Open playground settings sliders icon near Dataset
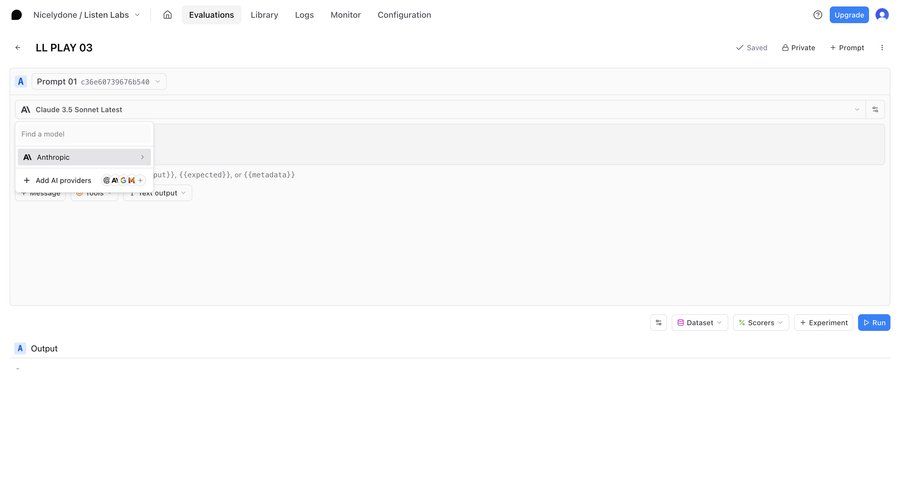Viewport: 900px width, 484px height. [x=658, y=323]
